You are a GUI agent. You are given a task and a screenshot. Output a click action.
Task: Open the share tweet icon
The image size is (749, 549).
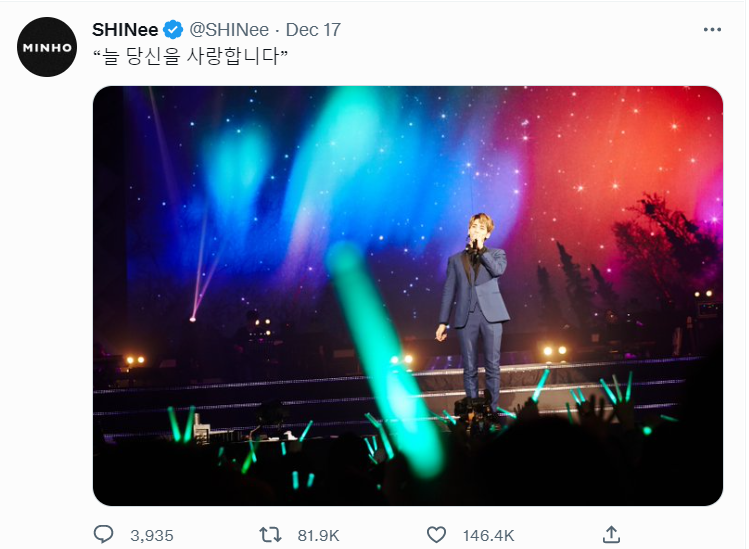[x=612, y=535]
